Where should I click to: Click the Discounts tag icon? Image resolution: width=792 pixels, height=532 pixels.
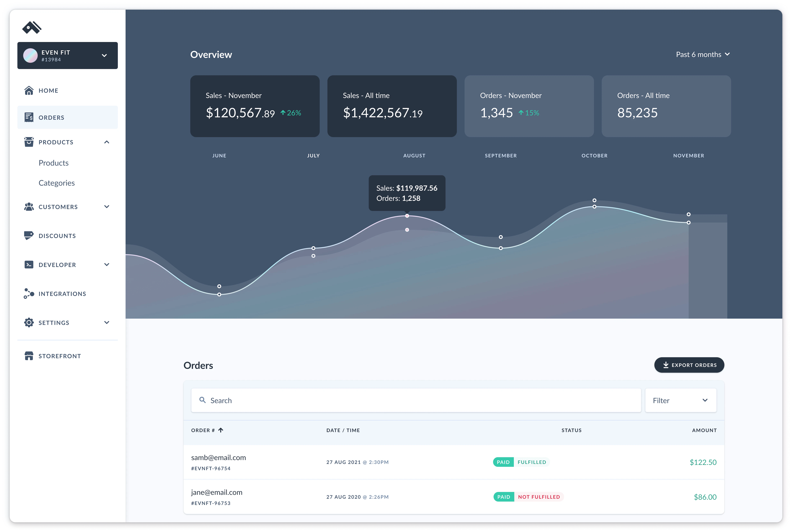[x=29, y=235]
